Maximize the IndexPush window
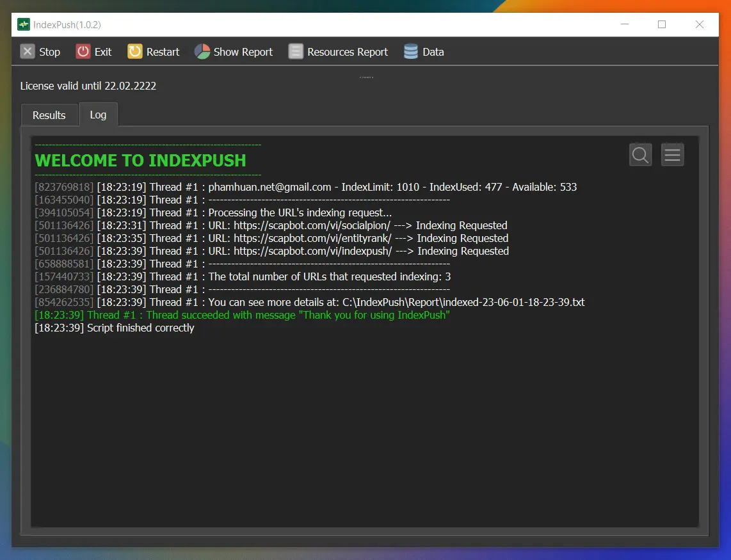Image resolution: width=731 pixels, height=560 pixels. click(661, 24)
